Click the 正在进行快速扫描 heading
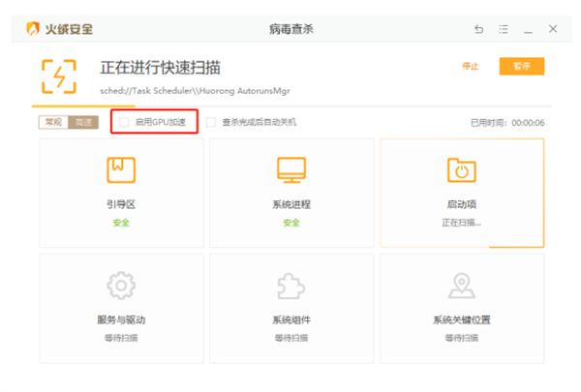 click(160, 68)
